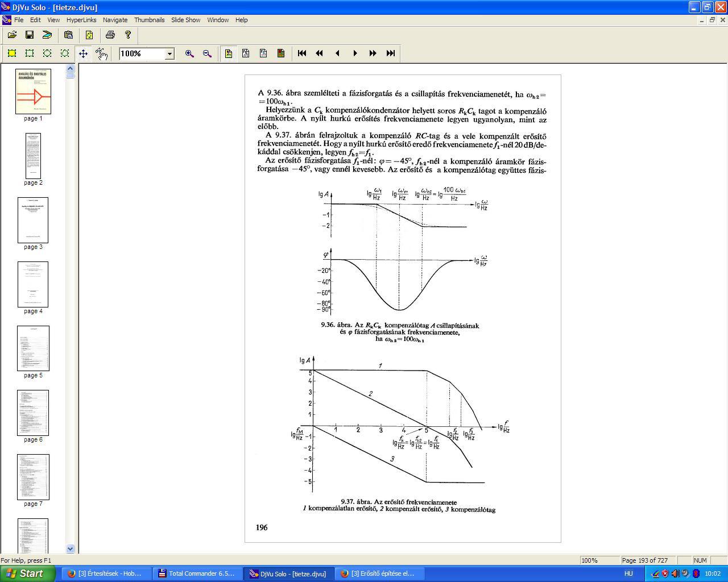Viewport: 728px width, 582px height.
Task: Click the speaker volume tray icon
Action: coord(675,573)
